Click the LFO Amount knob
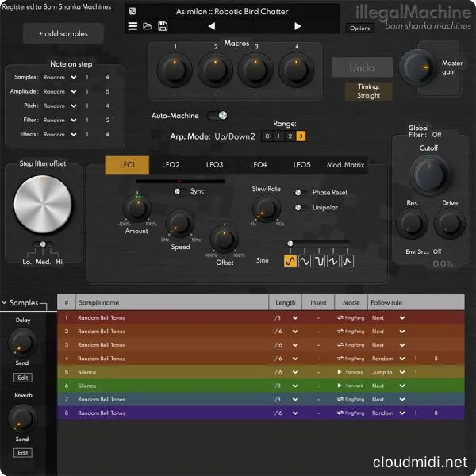The width and height of the screenshot is (476, 476). tap(137, 208)
